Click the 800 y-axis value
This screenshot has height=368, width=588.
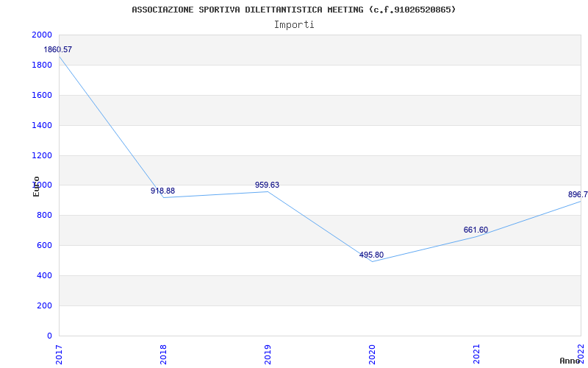(45, 216)
